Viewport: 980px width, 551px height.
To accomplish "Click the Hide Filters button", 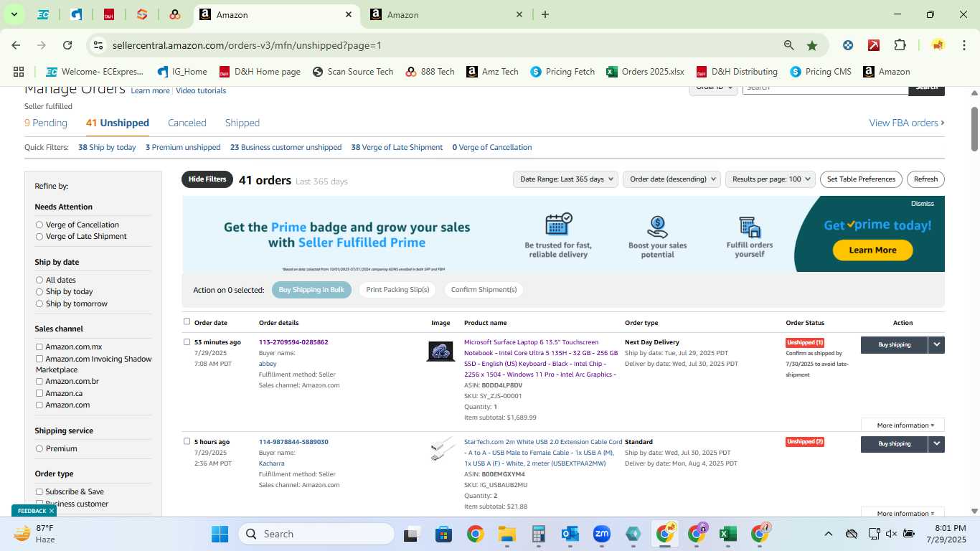I will tap(207, 179).
